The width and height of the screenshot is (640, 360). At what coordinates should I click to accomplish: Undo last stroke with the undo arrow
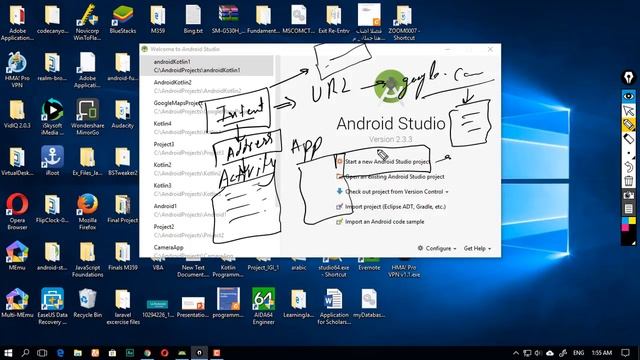point(629,167)
